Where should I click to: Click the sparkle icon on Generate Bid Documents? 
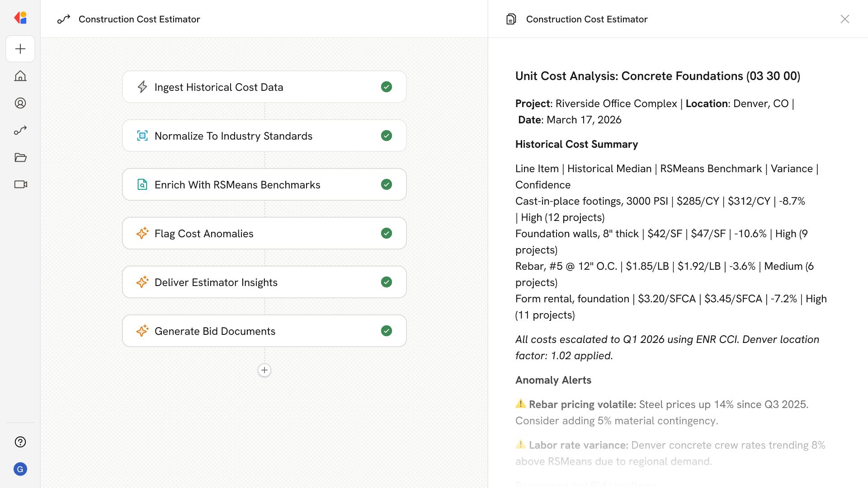point(142,331)
